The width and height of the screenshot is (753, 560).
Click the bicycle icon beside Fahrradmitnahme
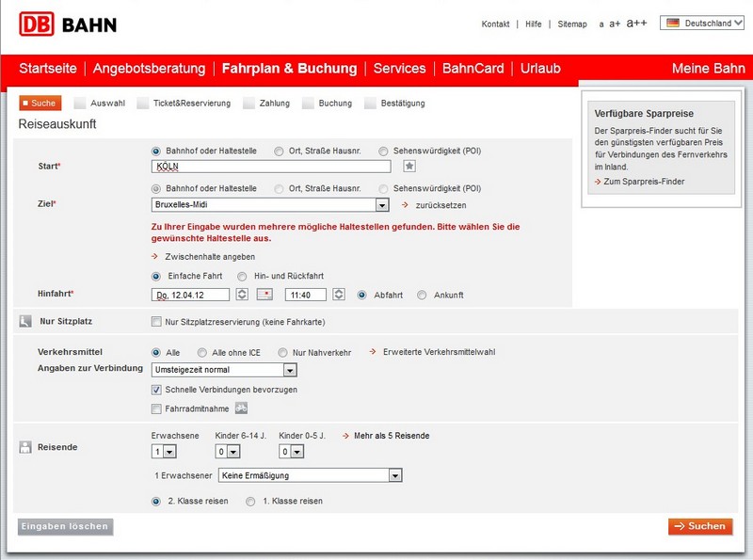[x=241, y=408]
